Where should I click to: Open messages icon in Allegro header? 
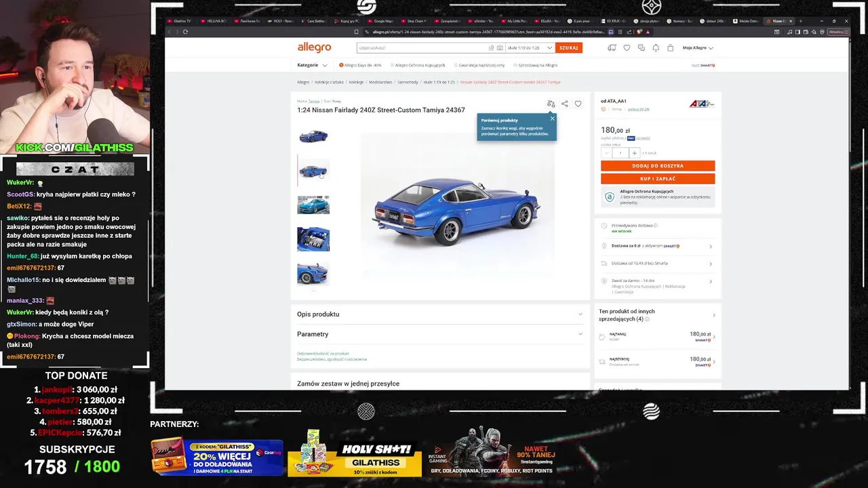coord(641,48)
